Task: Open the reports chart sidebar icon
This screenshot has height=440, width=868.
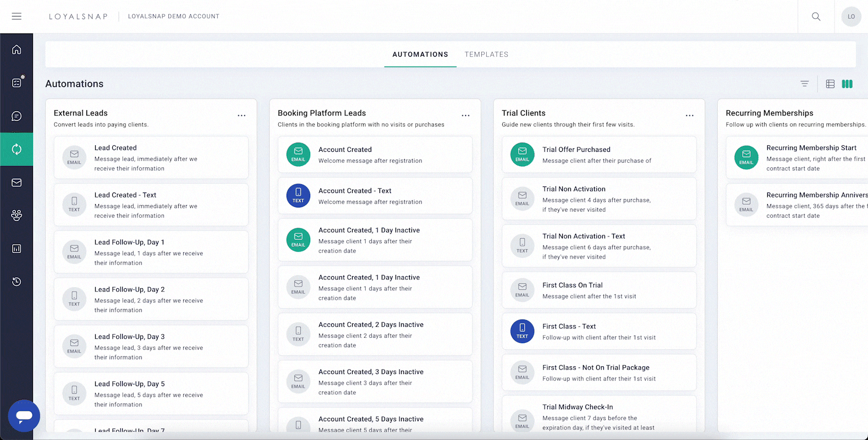Action: (17, 249)
